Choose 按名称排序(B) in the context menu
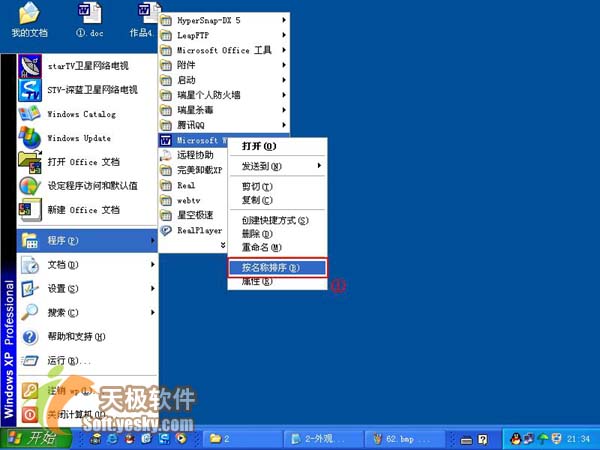Image resolution: width=600 pixels, height=450 pixels. coord(277,267)
